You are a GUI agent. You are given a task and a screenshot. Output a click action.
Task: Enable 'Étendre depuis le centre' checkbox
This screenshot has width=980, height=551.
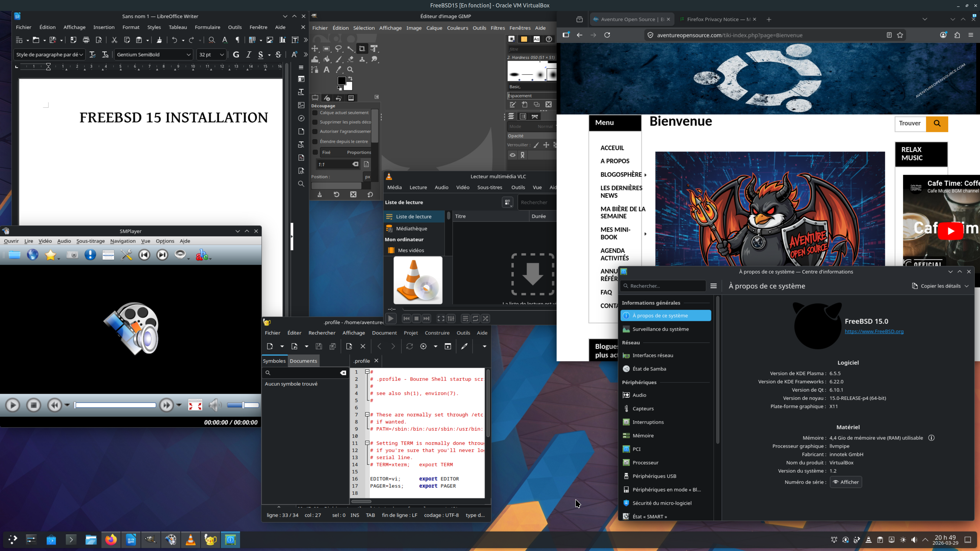(x=315, y=142)
